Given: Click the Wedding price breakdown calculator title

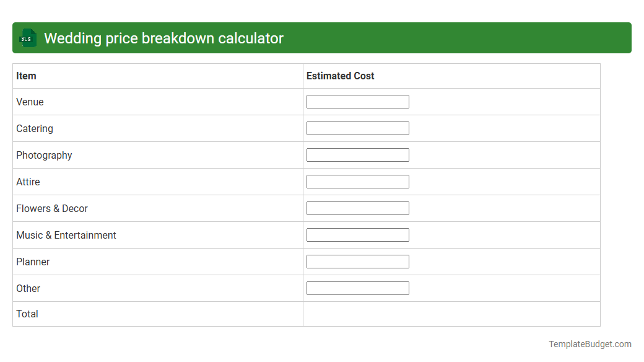Looking at the screenshot, I should (165, 38).
